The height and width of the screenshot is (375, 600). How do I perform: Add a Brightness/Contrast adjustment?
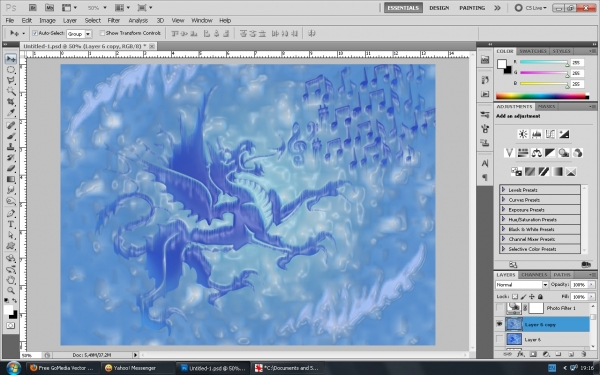[x=523, y=134]
